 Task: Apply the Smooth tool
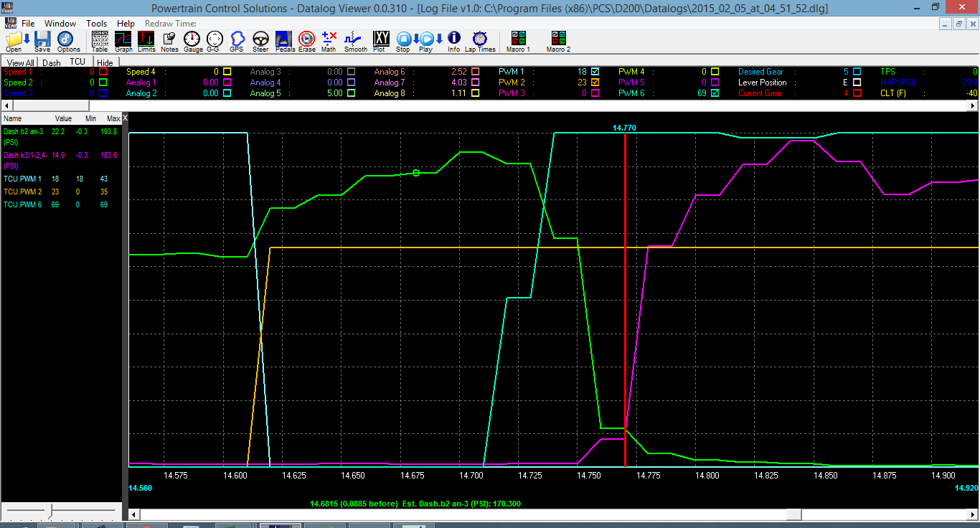[355, 40]
